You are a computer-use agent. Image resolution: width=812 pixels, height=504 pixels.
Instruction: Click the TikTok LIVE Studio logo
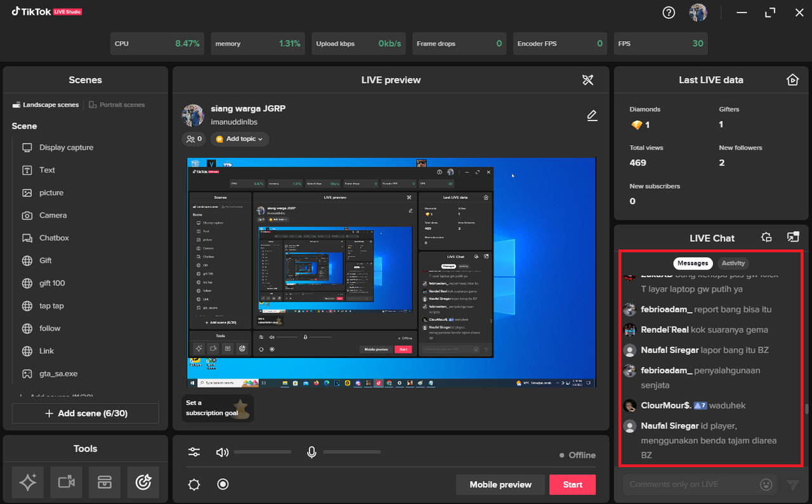[47, 11]
